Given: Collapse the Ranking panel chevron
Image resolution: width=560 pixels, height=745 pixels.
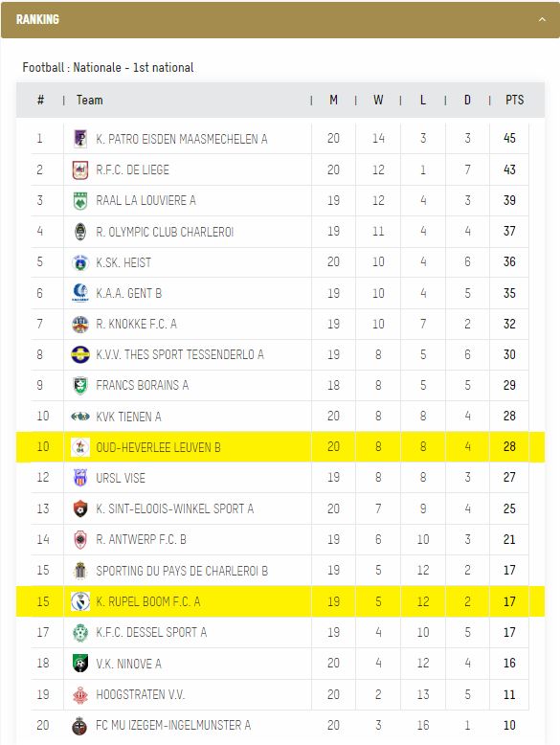Looking at the screenshot, I should 542,20.
